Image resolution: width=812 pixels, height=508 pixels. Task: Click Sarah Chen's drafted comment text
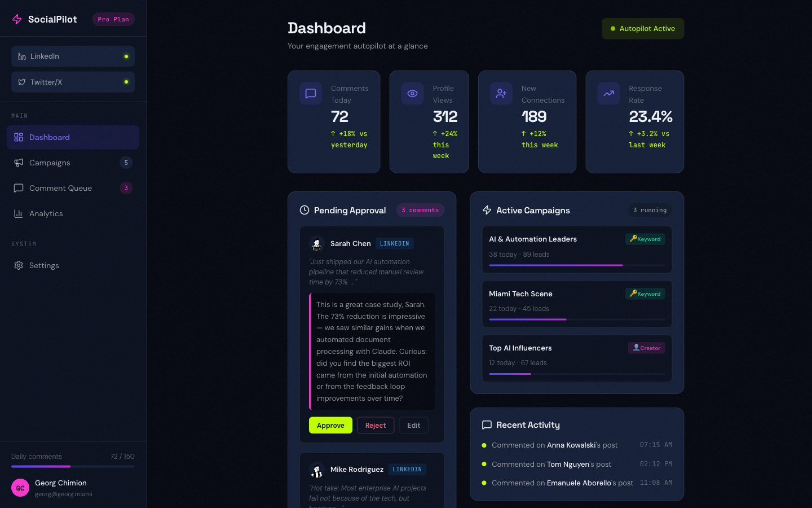372,351
